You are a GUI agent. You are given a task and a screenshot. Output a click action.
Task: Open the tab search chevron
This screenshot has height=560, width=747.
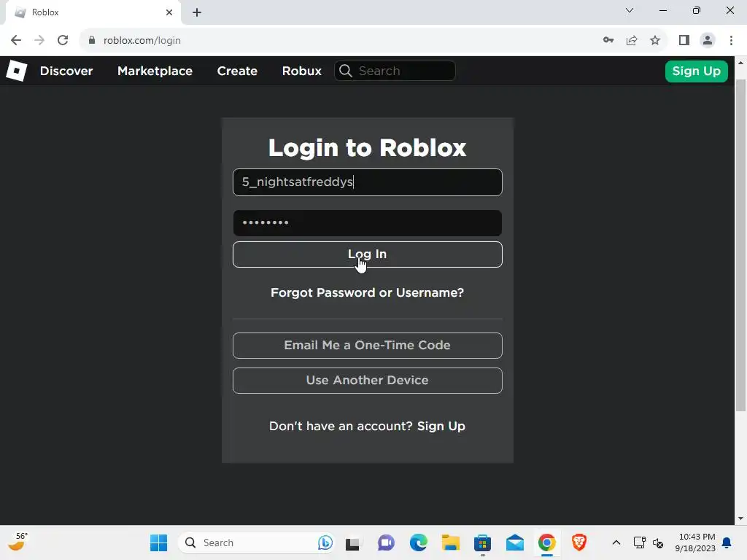click(630, 10)
